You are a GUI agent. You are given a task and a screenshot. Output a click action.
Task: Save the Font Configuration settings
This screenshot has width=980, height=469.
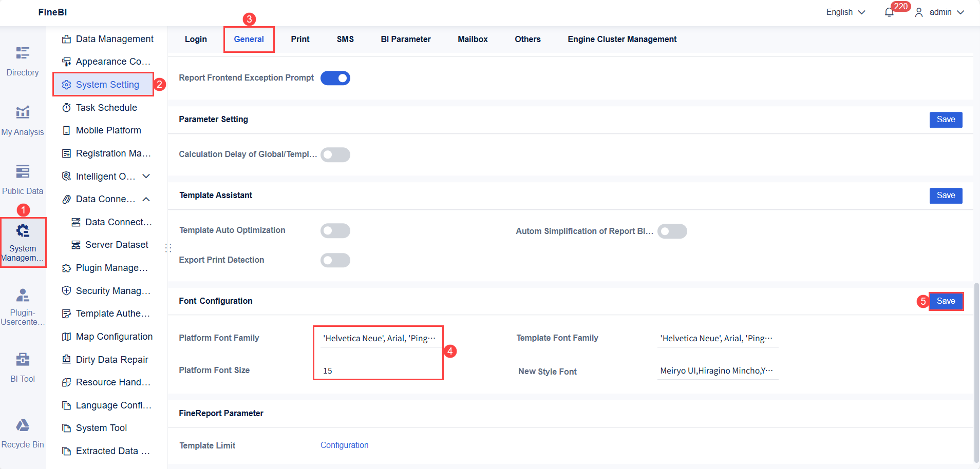click(946, 301)
